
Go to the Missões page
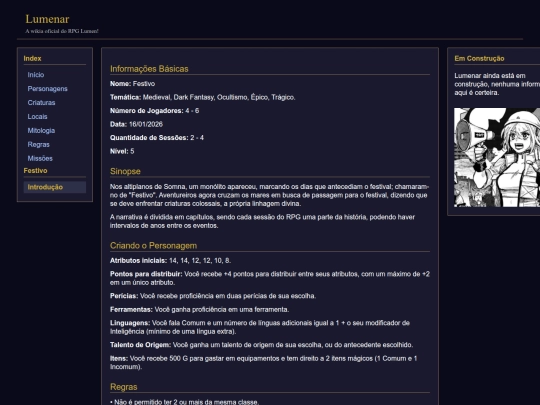pos(40,158)
